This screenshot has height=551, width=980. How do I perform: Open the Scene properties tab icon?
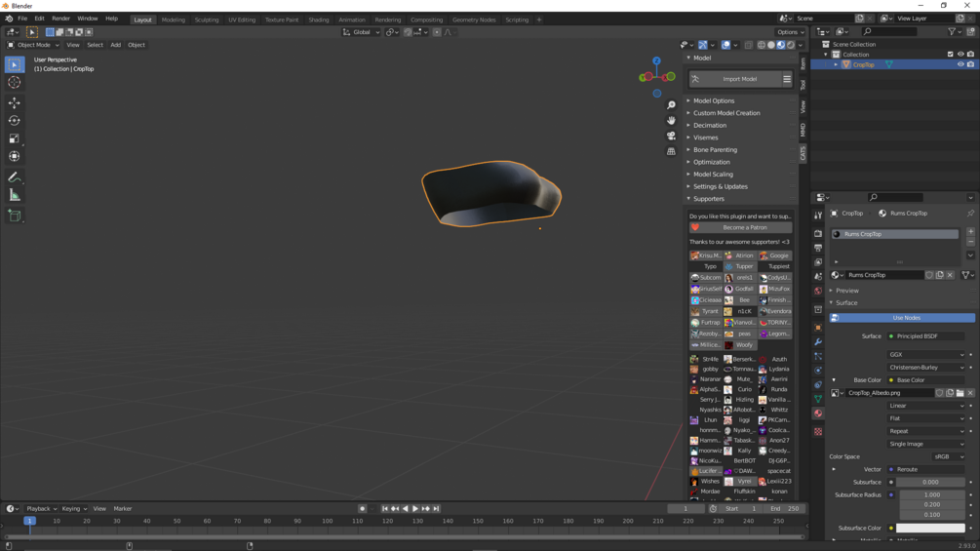(818, 277)
